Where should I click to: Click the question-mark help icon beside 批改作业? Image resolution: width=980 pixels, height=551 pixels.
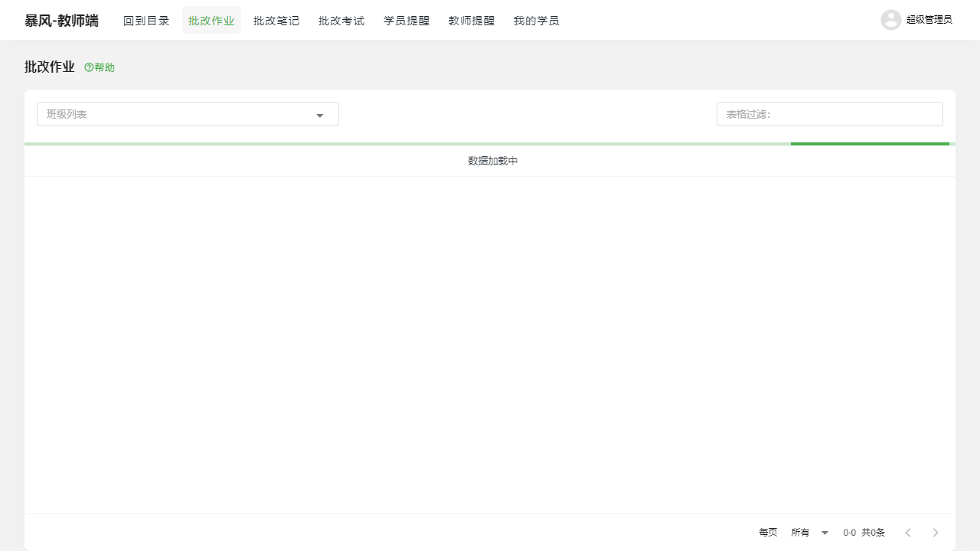(x=87, y=67)
